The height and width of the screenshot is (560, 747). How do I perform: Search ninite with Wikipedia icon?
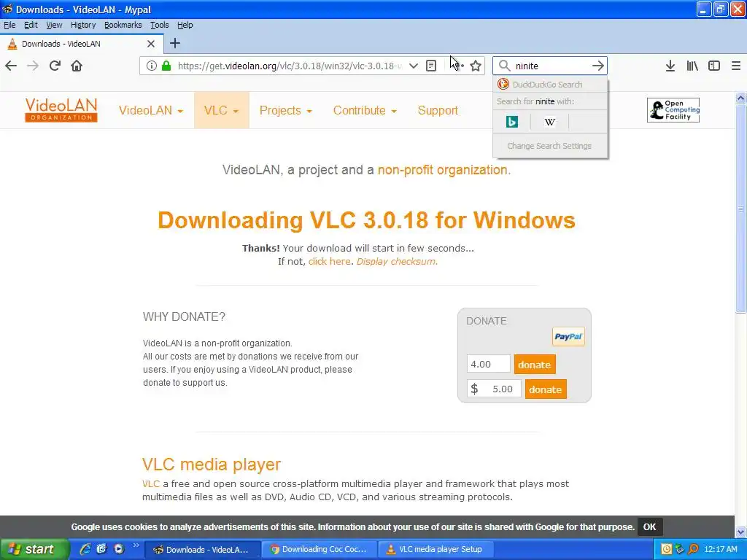[x=550, y=122]
